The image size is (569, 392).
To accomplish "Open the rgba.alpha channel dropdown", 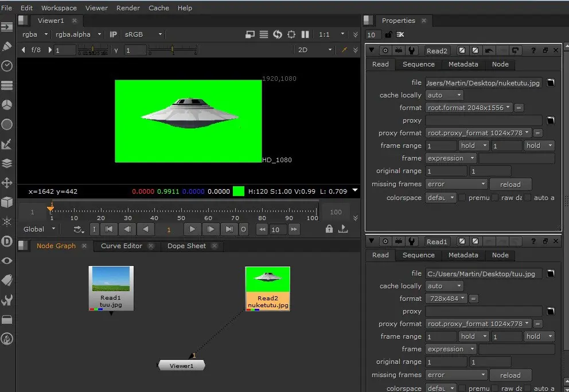I will click(x=77, y=34).
